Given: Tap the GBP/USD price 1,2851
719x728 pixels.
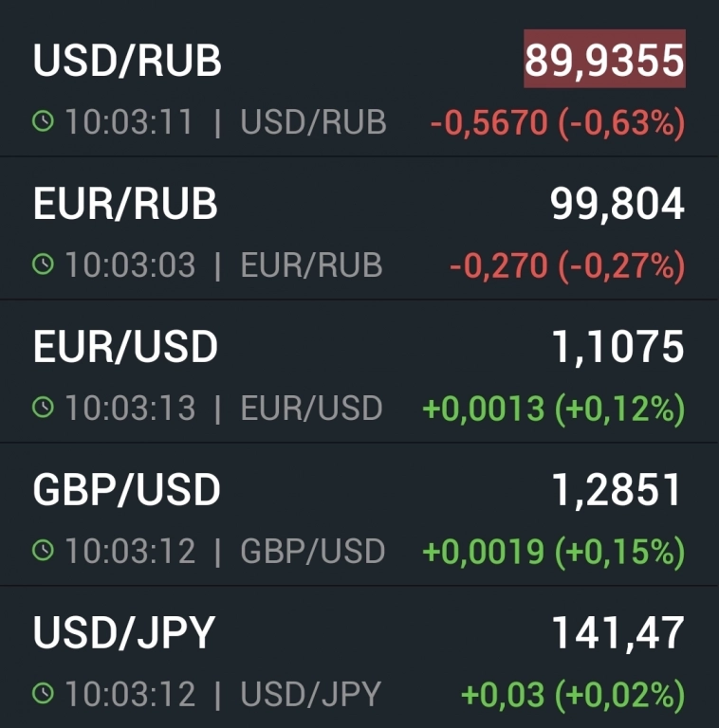Looking at the screenshot, I should coord(618,490).
